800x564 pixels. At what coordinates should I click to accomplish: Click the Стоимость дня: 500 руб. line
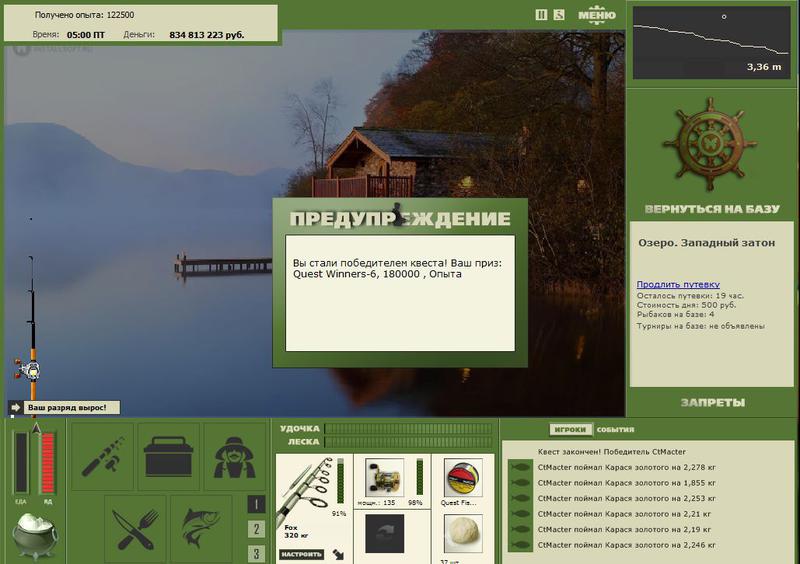point(686,305)
